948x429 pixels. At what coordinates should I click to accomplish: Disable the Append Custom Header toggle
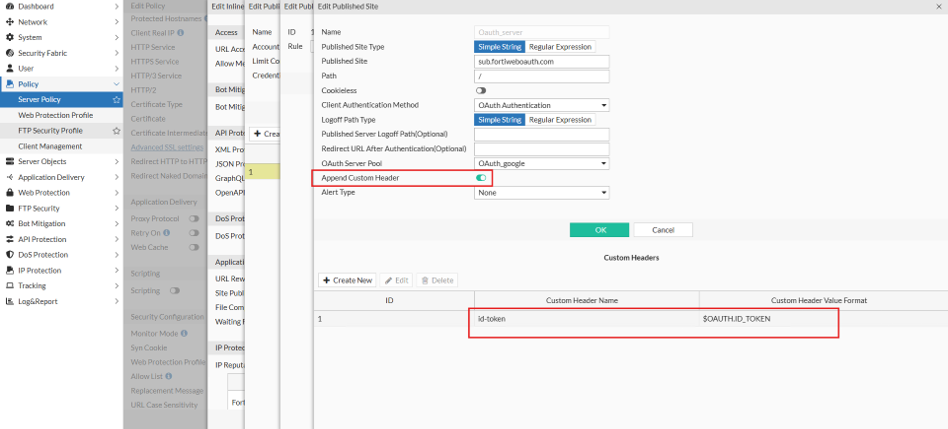tap(481, 178)
